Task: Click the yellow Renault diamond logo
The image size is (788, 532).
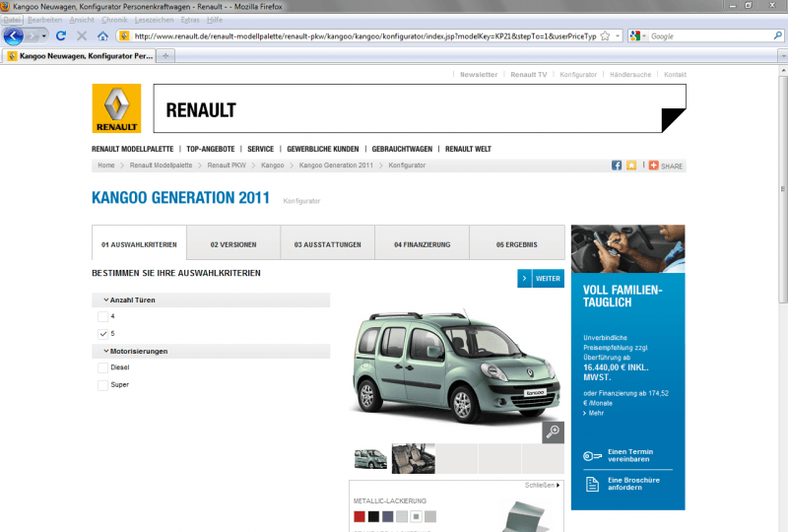Action: point(116,108)
